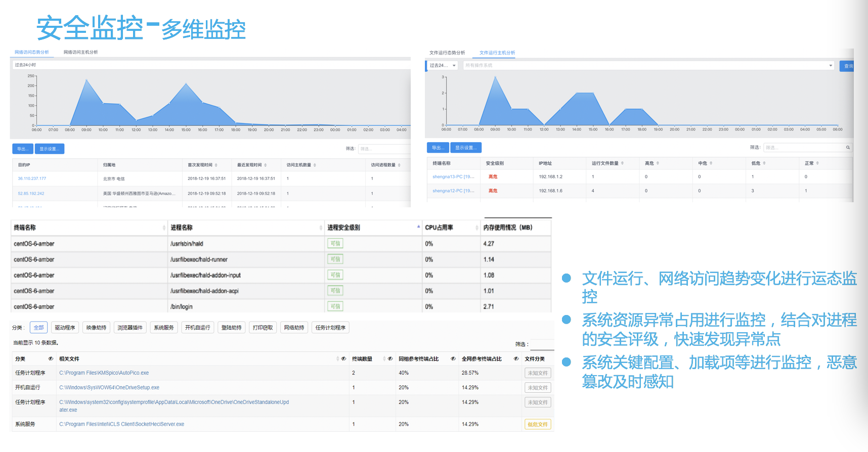Open file link AutoPico.exe

[x=104, y=373]
